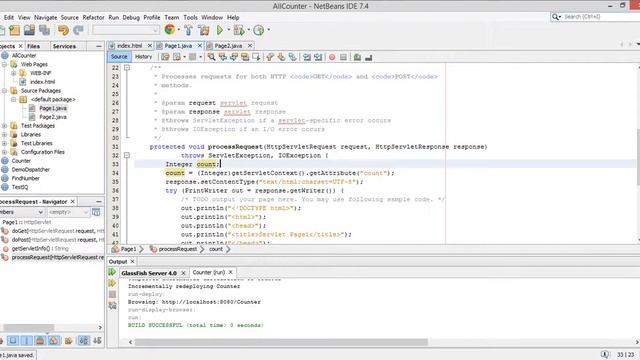The image size is (640, 360).
Task: Click processRequest in the breadcrumb bar
Action: pyautogui.click(x=178, y=249)
